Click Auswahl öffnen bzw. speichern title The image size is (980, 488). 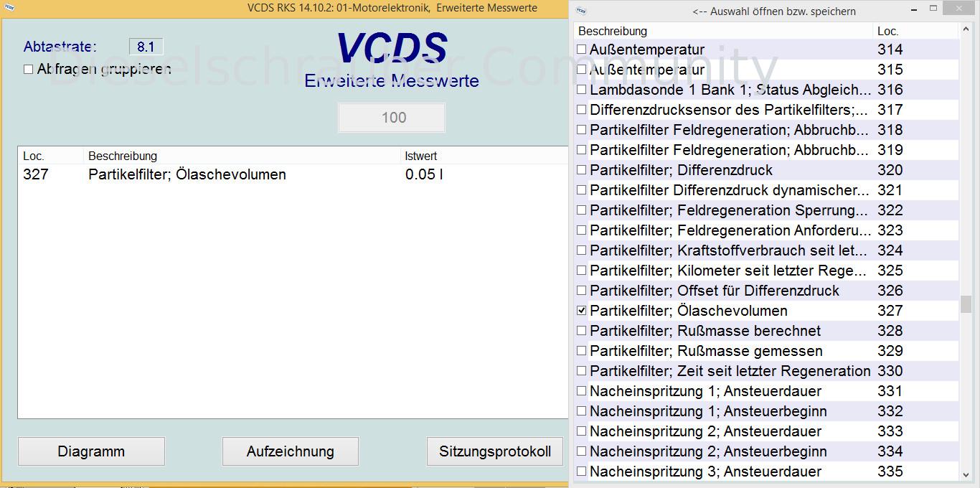pos(773,11)
